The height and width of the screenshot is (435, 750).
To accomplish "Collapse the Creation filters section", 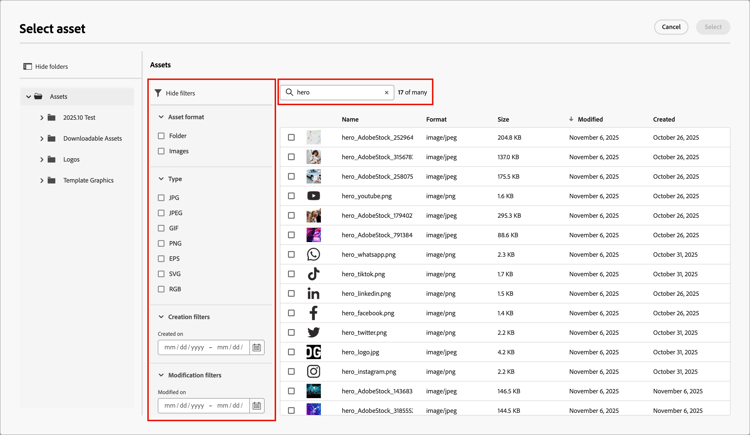I will click(161, 317).
